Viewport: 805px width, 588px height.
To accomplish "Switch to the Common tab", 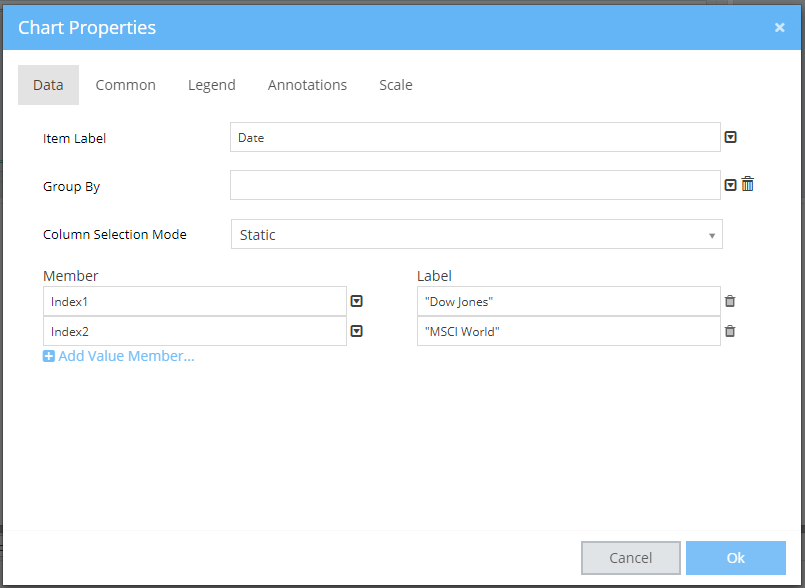I will [x=125, y=85].
